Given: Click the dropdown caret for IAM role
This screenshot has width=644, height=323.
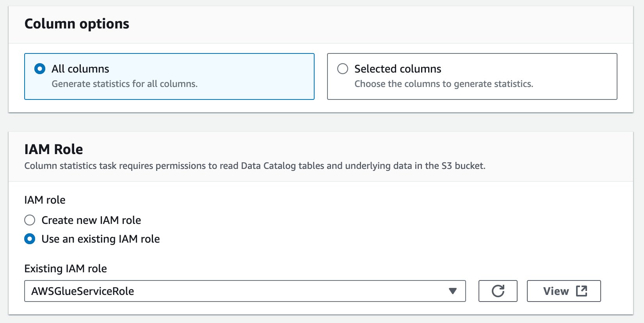Looking at the screenshot, I should click(x=452, y=291).
